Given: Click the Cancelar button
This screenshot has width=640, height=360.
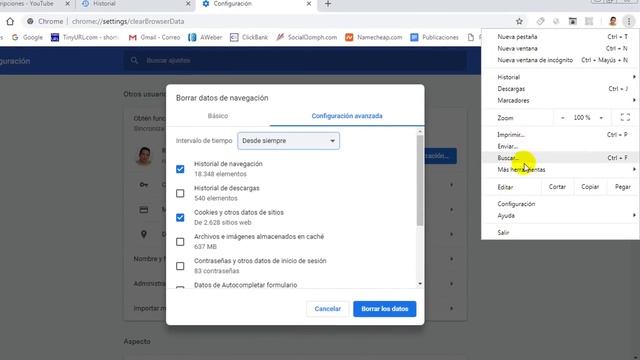Looking at the screenshot, I should (x=328, y=309).
